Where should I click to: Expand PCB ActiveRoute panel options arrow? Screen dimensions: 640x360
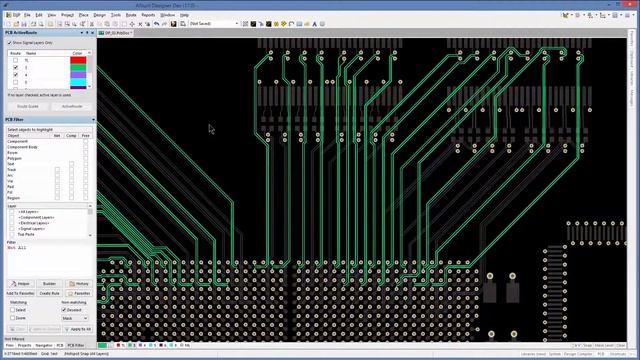pos(82,33)
